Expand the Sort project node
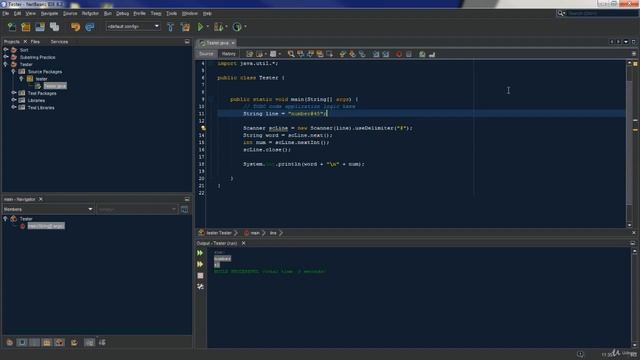The image size is (640, 360). click(x=6, y=50)
